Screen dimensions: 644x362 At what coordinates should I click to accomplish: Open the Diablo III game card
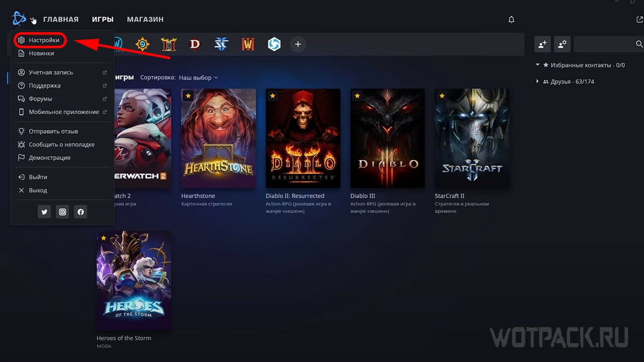point(387,138)
